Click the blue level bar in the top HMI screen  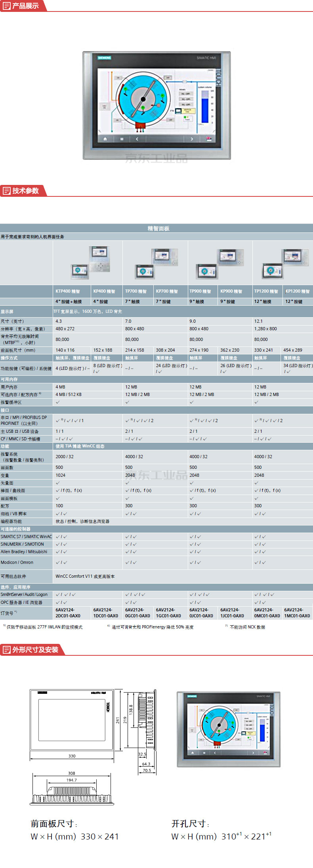(204, 107)
